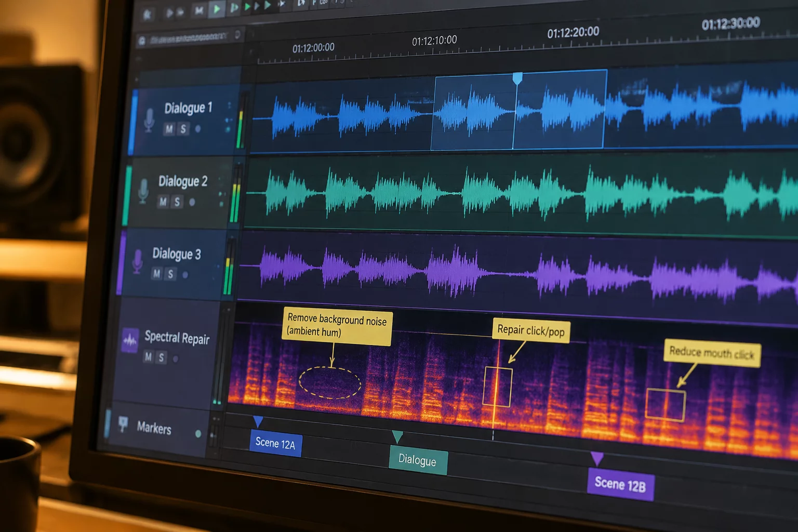Mute the Spectral Repair track
This screenshot has height=532, width=798.
tap(149, 356)
